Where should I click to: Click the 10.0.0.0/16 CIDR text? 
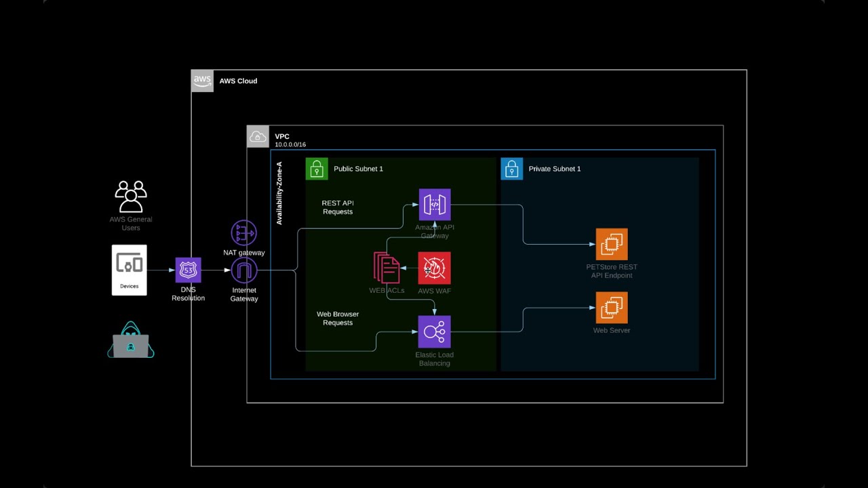[x=290, y=144]
